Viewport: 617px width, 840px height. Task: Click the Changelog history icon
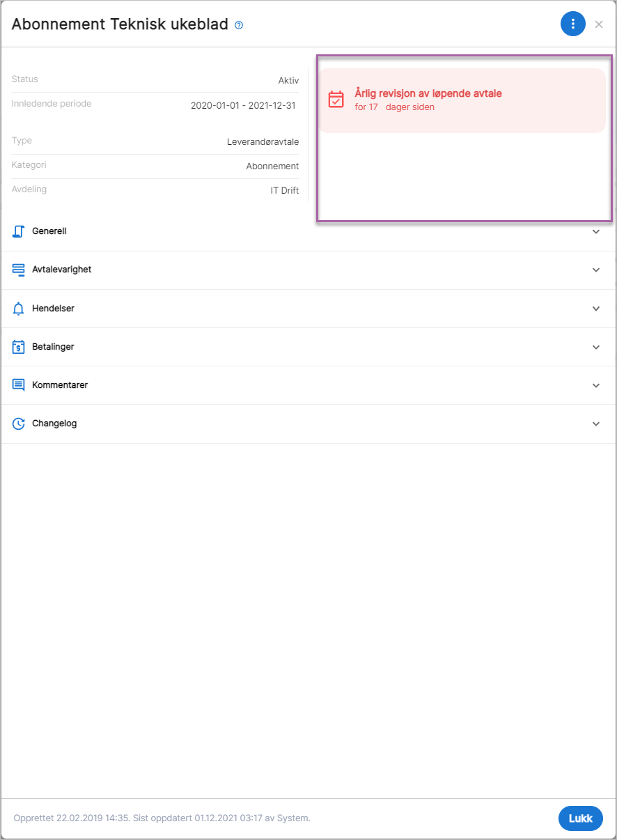tap(19, 423)
